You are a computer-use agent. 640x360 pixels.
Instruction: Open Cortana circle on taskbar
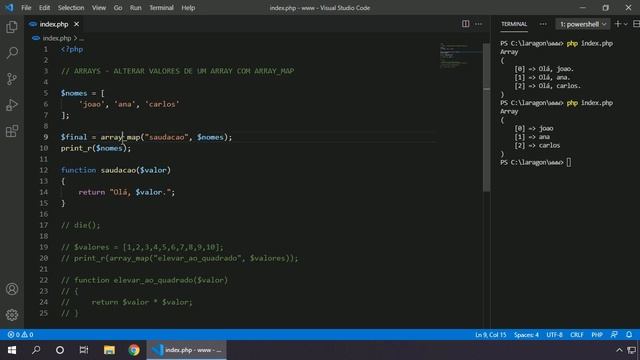click(60, 350)
